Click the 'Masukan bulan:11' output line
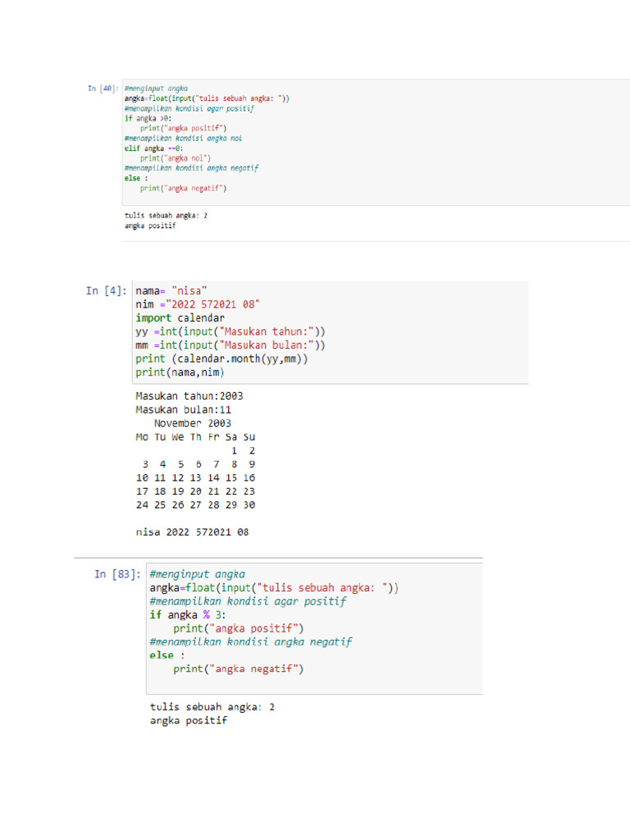This screenshot has height=840, width=630. click(183, 410)
